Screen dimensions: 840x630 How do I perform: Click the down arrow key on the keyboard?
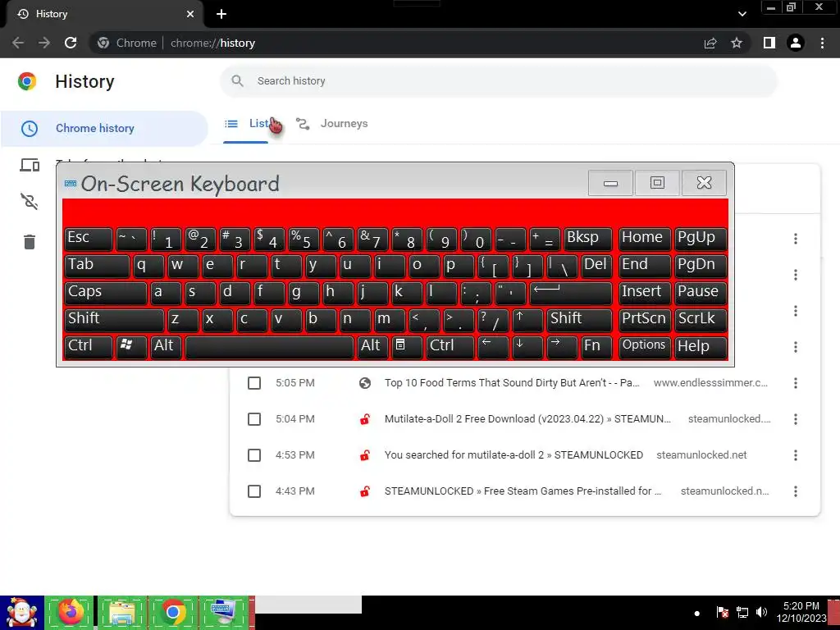[x=527, y=347]
